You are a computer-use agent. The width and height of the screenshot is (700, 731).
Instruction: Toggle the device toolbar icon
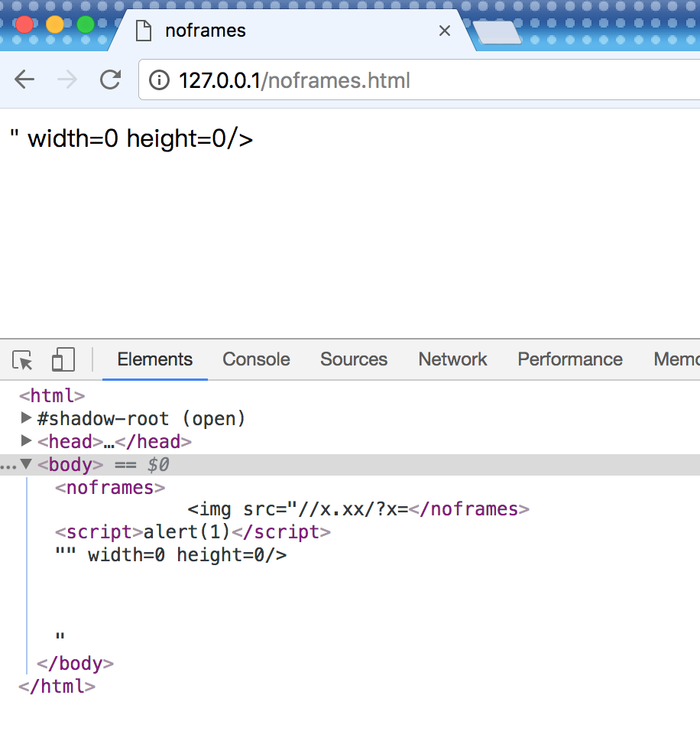pyautogui.click(x=63, y=359)
